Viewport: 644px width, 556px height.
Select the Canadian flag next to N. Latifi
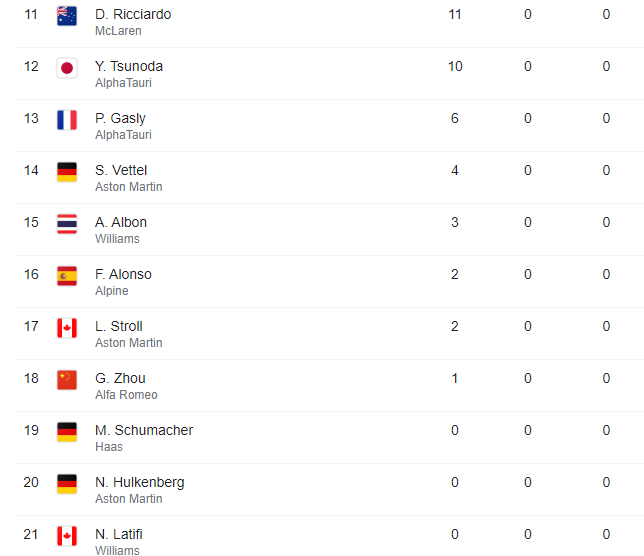[67, 536]
